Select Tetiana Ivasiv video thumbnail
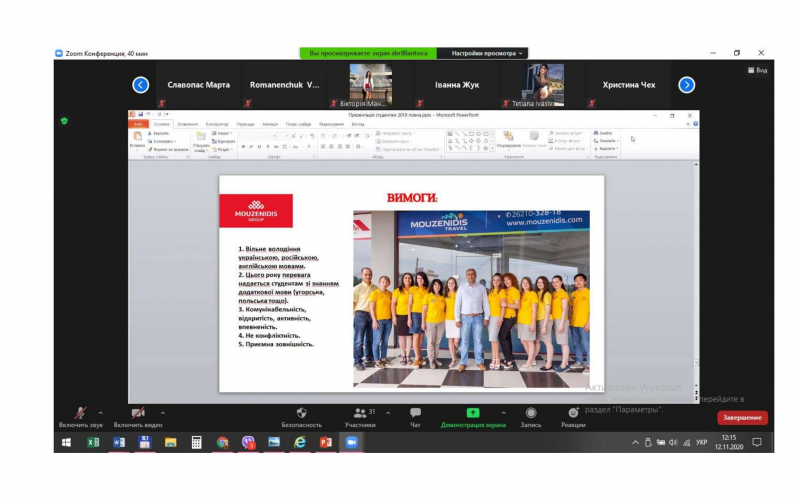800x500 pixels. (x=543, y=85)
